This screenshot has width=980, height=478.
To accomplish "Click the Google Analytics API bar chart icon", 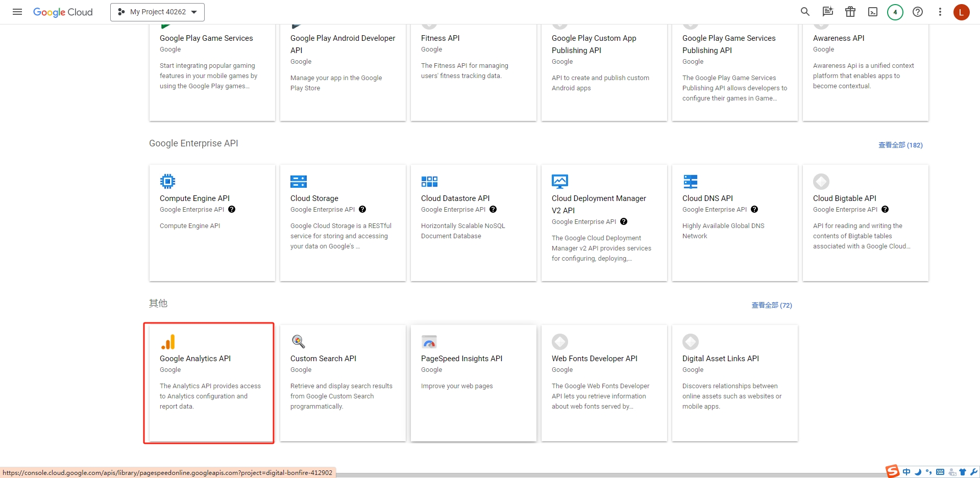I will 168,342.
